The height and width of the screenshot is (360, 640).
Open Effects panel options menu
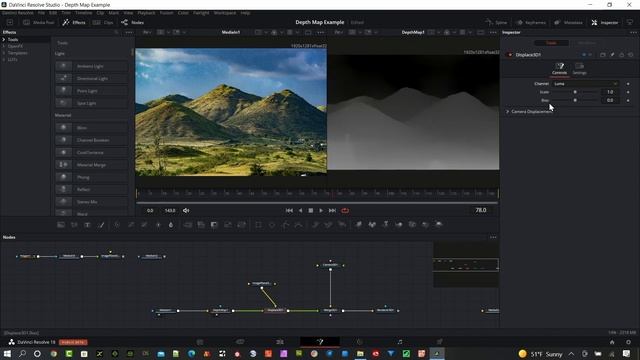tap(129, 32)
